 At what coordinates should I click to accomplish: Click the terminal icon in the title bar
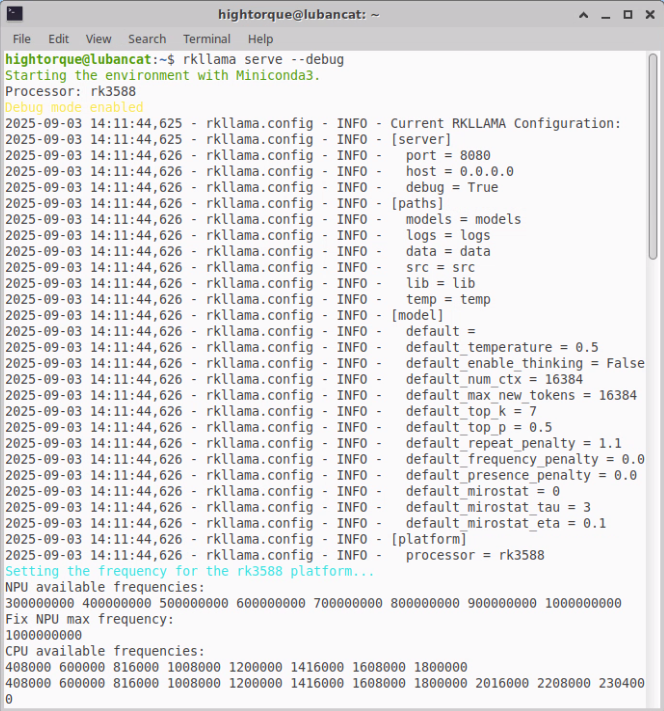[15, 14]
